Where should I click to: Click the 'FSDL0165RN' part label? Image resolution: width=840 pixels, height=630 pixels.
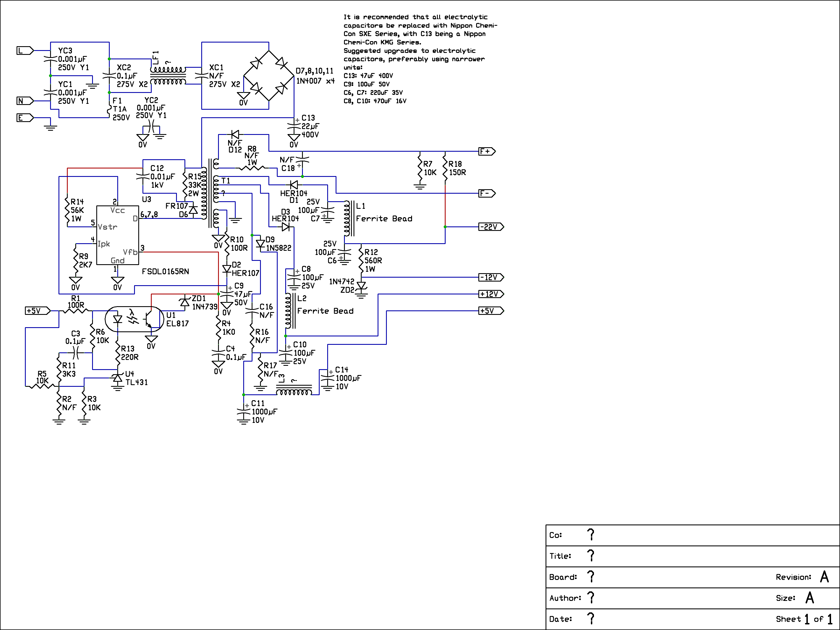(x=165, y=271)
